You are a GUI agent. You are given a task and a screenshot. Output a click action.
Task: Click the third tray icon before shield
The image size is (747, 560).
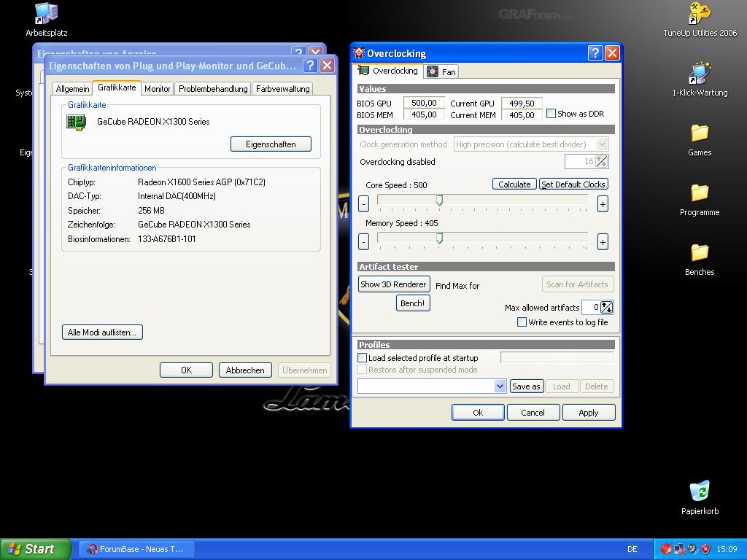point(693,549)
